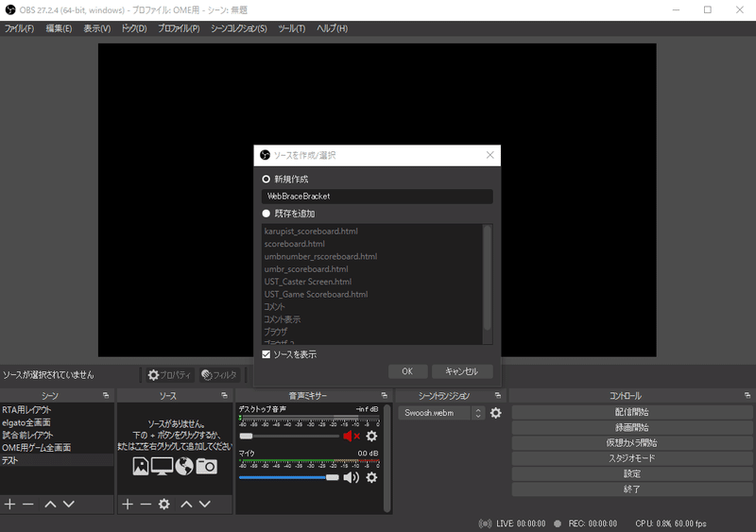Click UST_Caster Screen.html in the list

pos(308,282)
